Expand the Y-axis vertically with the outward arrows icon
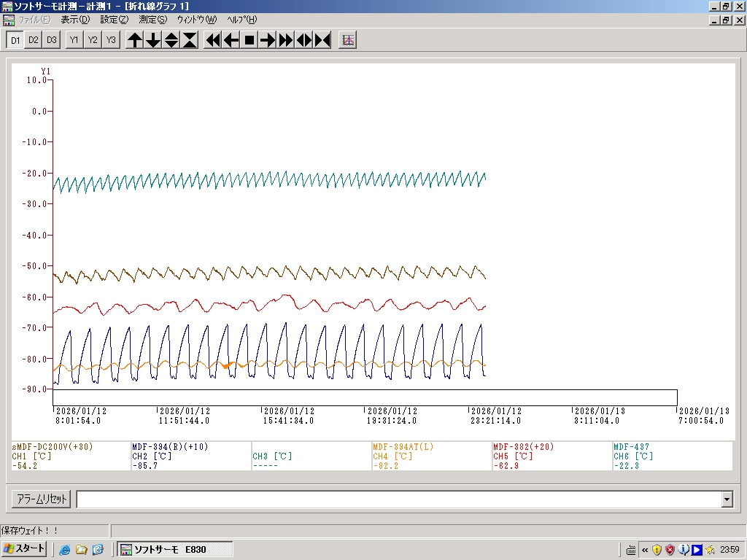 click(171, 40)
